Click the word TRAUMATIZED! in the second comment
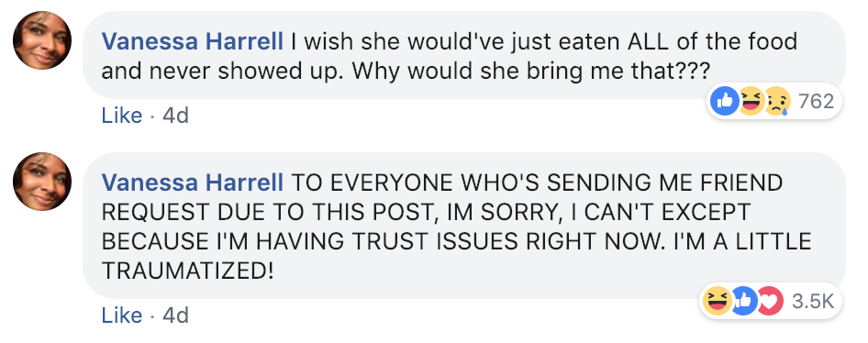Screen dimensions: 868x343 point(188,271)
